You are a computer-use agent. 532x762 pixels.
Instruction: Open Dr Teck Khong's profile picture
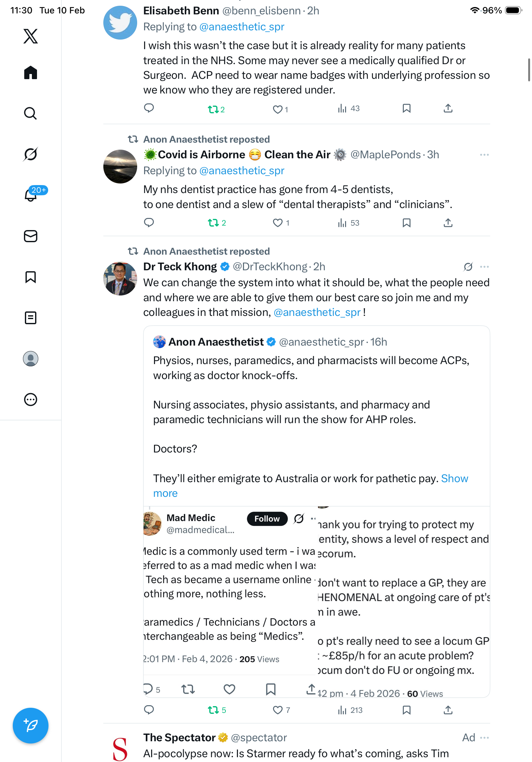point(120,279)
